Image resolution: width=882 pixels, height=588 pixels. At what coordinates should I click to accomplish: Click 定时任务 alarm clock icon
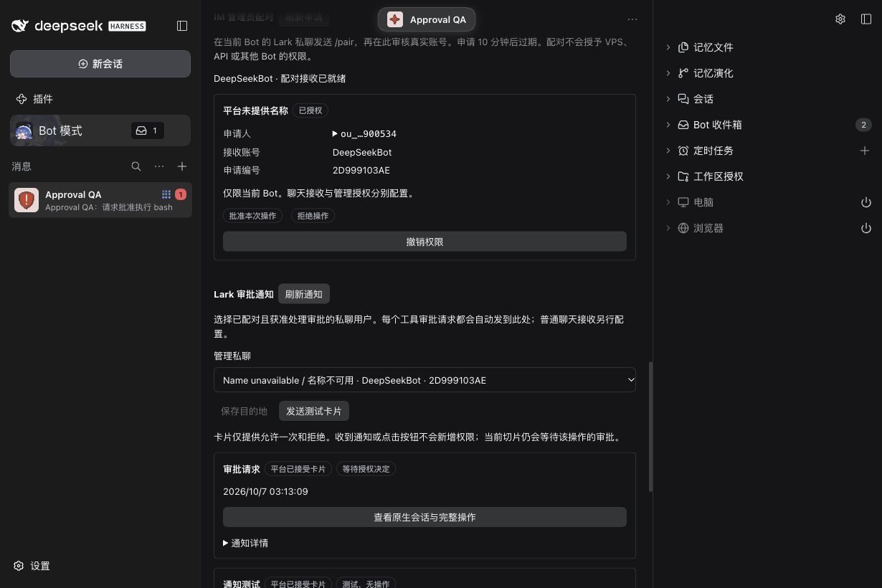click(x=683, y=151)
